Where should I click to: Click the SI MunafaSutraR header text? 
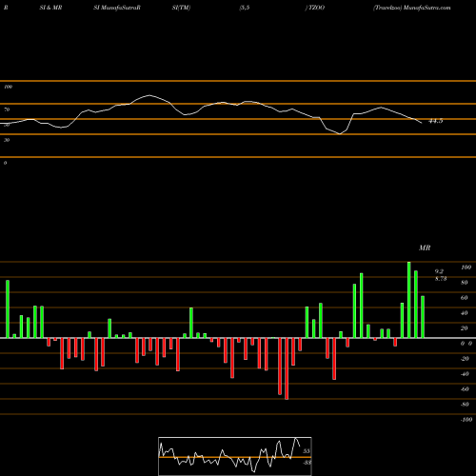(x=117, y=8)
